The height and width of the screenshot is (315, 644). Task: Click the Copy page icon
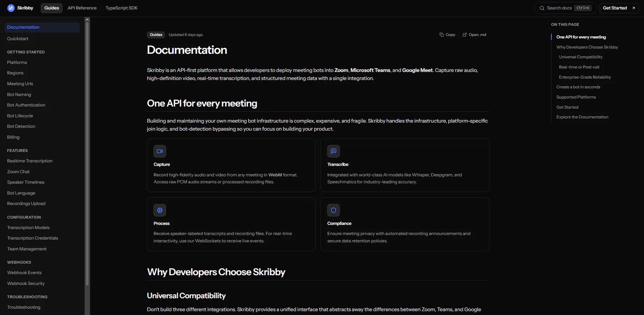[x=442, y=35]
